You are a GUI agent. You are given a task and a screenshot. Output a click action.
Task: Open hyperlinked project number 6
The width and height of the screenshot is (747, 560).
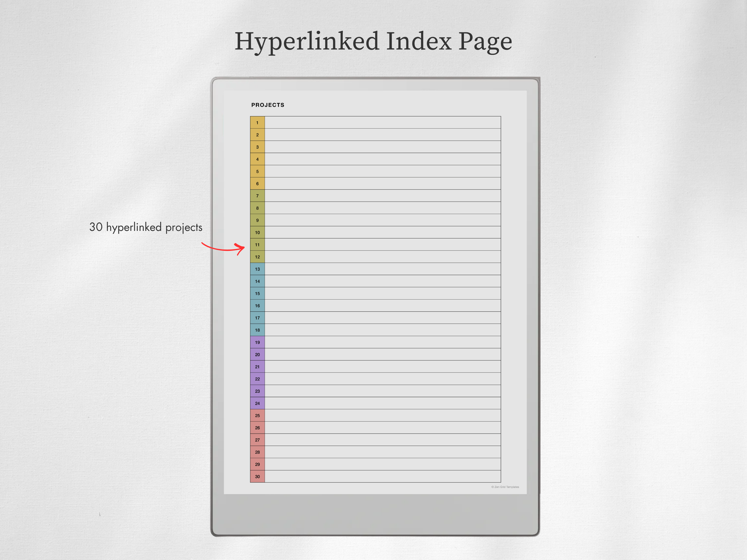point(257,184)
